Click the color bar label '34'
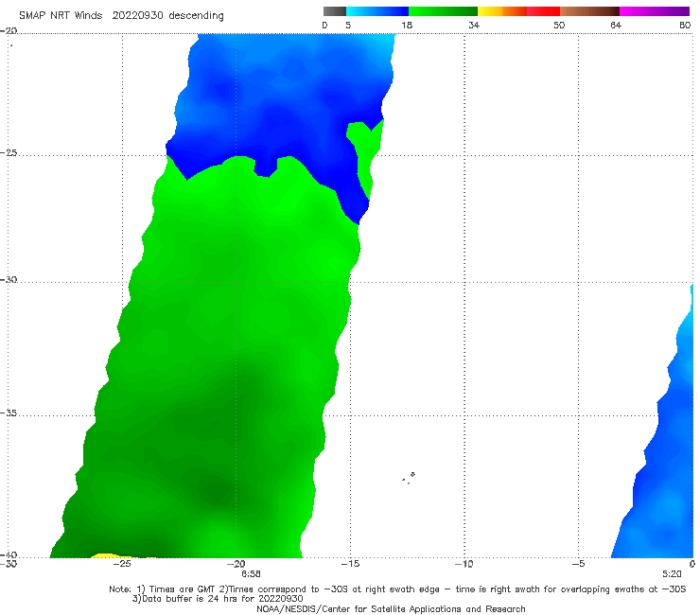The width and height of the screenshot is (700, 615). pos(474,25)
